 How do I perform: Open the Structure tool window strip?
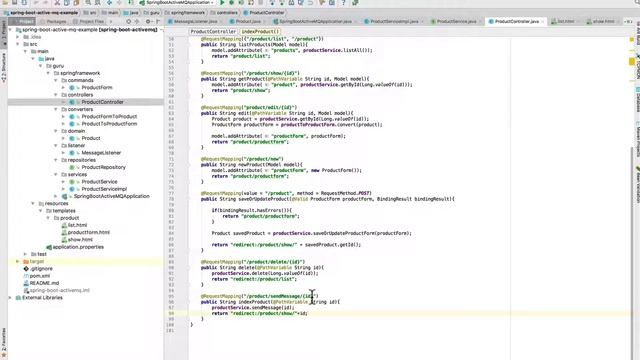coord(4,69)
